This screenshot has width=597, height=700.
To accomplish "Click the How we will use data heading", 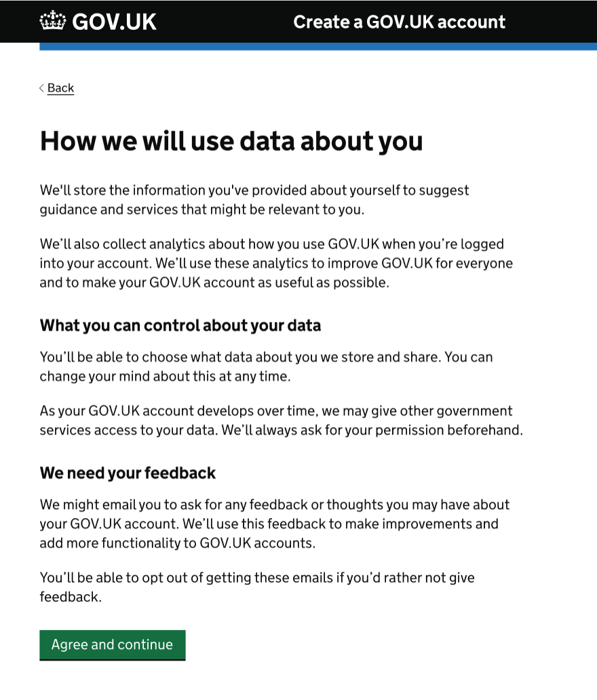I will coord(231,141).
